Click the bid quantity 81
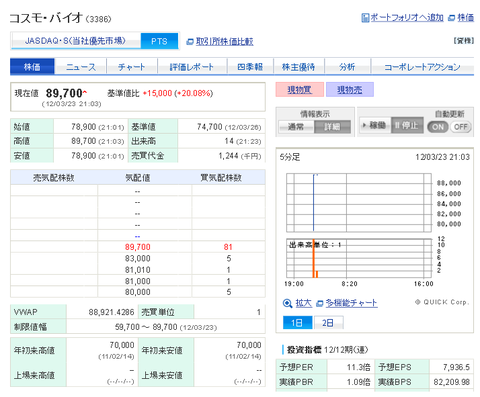Screen dimensions: 480x397 coord(228,247)
